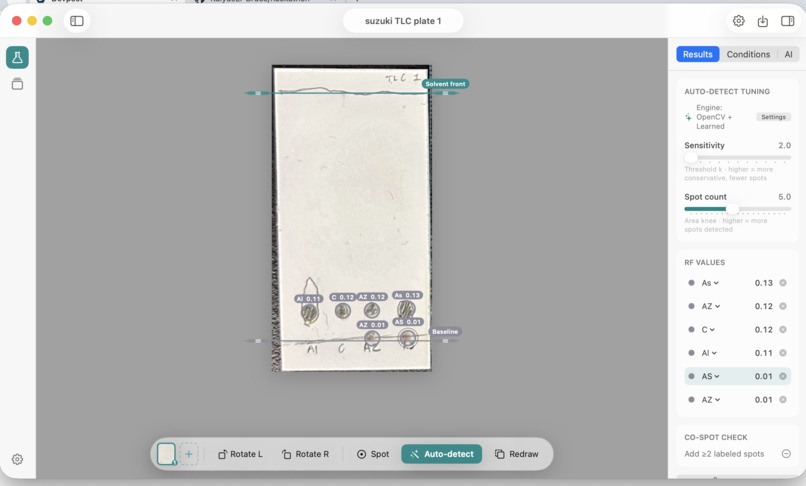Click the Spot count slider handle
The height and width of the screenshot is (486, 806).
[x=732, y=209]
